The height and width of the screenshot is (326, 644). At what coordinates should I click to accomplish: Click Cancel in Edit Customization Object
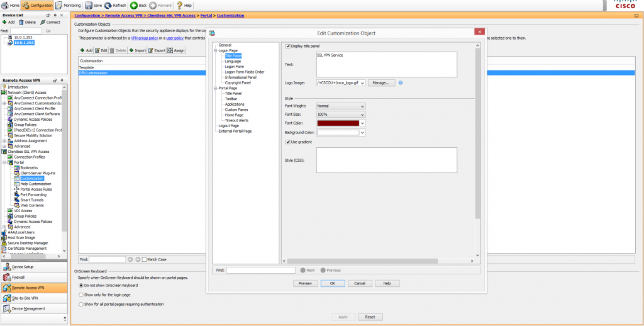pyautogui.click(x=360, y=283)
